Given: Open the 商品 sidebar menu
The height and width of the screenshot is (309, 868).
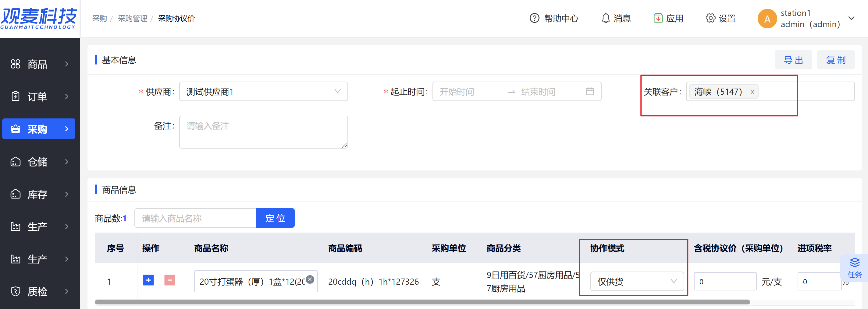Looking at the screenshot, I should tap(39, 64).
